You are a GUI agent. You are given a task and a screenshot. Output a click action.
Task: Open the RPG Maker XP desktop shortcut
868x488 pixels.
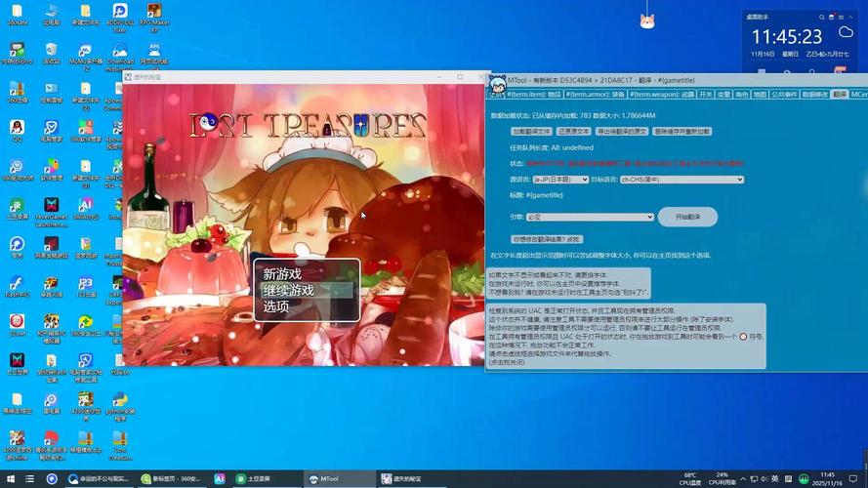(154, 16)
